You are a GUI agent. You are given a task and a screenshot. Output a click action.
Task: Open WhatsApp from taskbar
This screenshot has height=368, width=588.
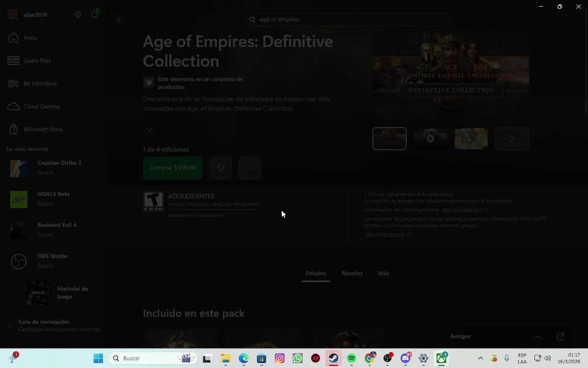click(298, 358)
